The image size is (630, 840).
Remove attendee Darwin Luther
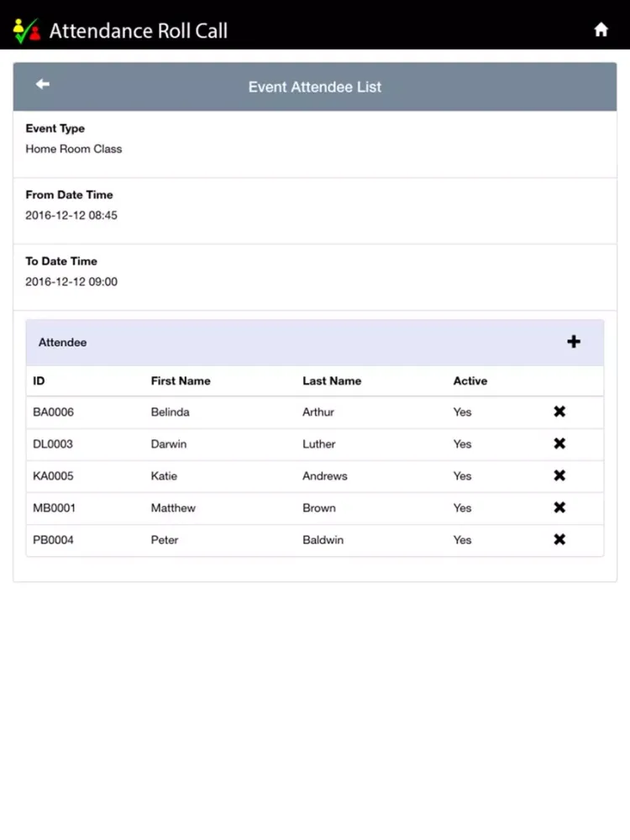pos(559,444)
